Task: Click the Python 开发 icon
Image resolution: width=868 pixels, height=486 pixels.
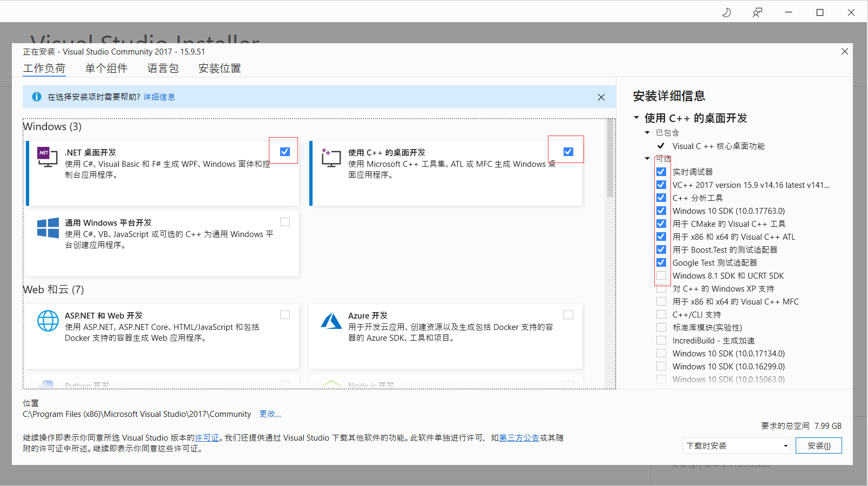Action: tap(48, 383)
